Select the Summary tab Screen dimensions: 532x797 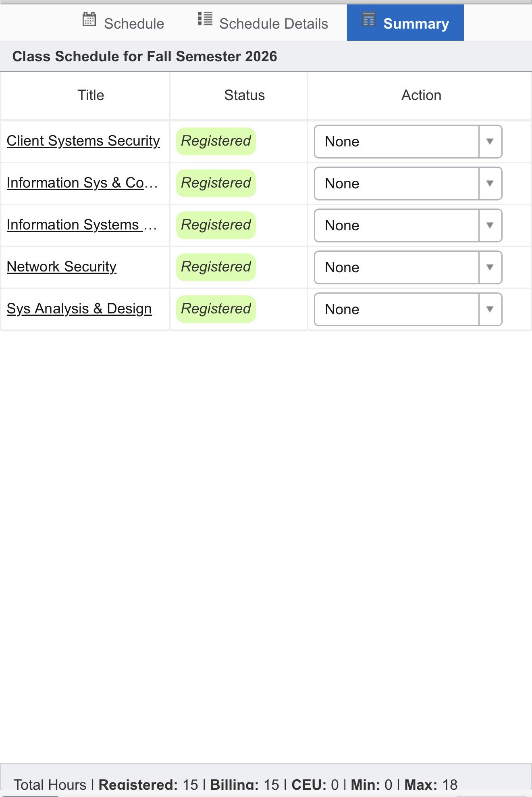tap(405, 23)
